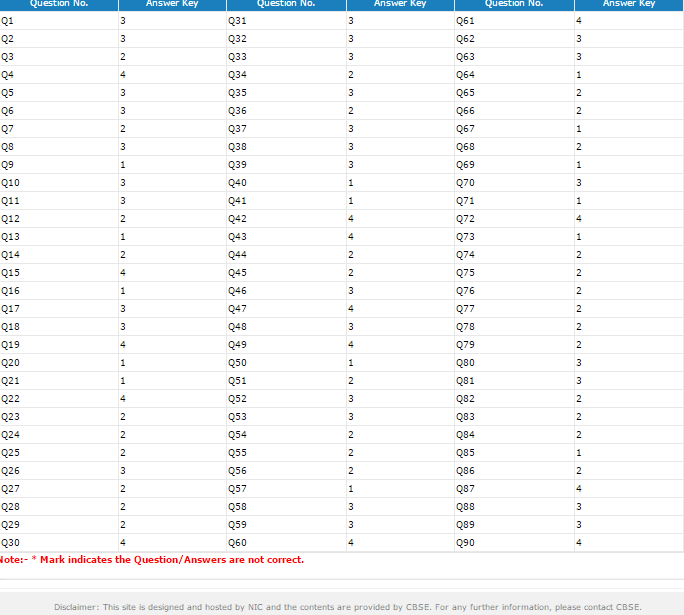This screenshot has height=615, width=684.
Task: Click the Q50 question cell
Action: [x=237, y=363]
